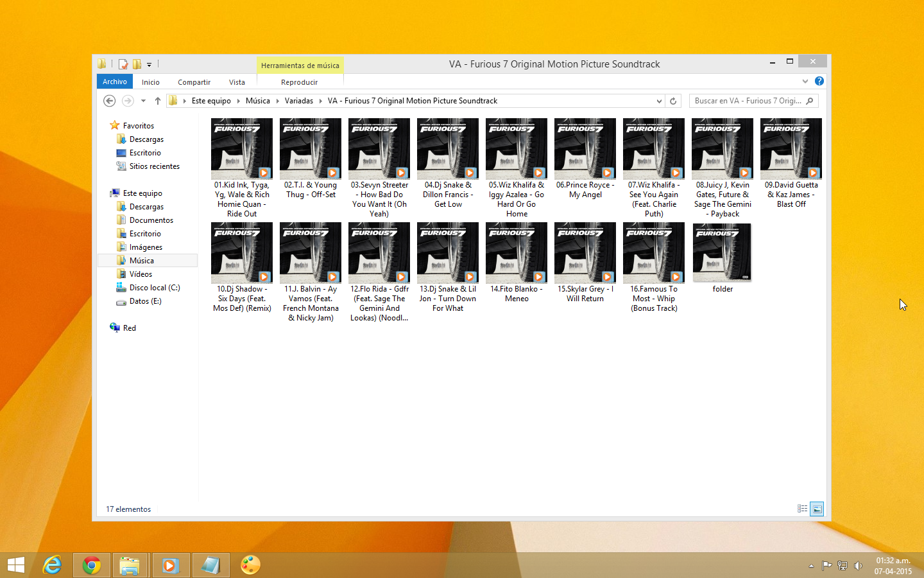Image resolution: width=924 pixels, height=578 pixels.
Task: Click Música in address bar
Action: (258, 101)
